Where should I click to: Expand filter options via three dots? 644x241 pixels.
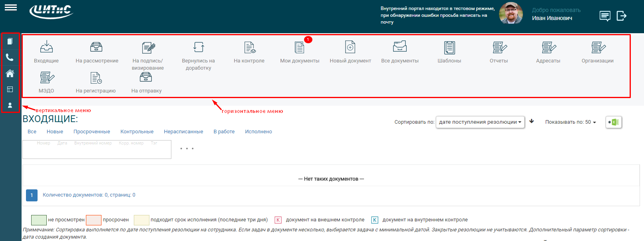[187, 149]
